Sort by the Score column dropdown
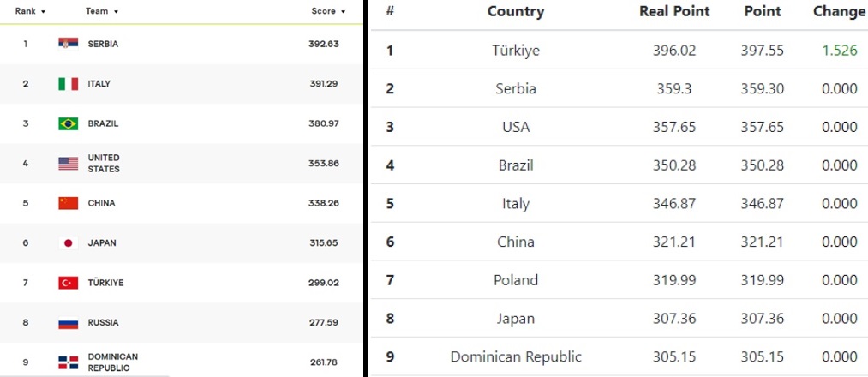The height and width of the screenshot is (377, 868). point(328,12)
